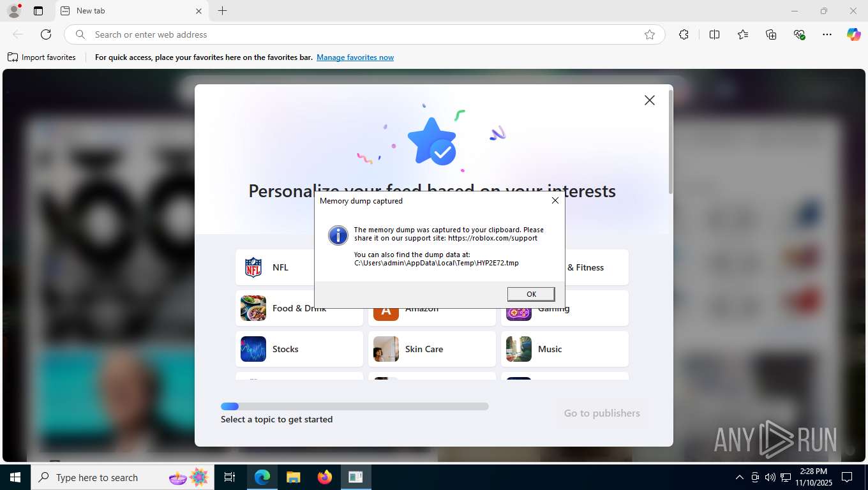The width and height of the screenshot is (868, 490).
Task: Select the Music topic card
Action: click(x=565, y=349)
